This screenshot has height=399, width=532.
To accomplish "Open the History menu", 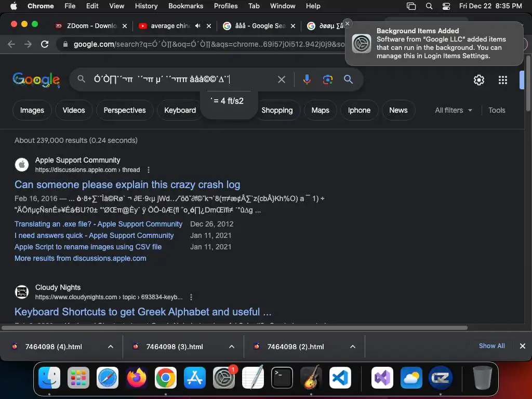I will pyautogui.click(x=146, y=6).
